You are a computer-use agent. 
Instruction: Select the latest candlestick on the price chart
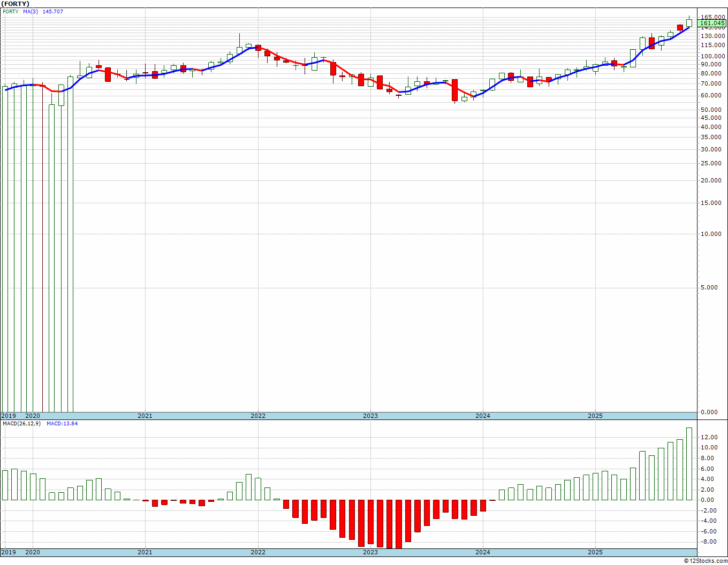tap(689, 22)
